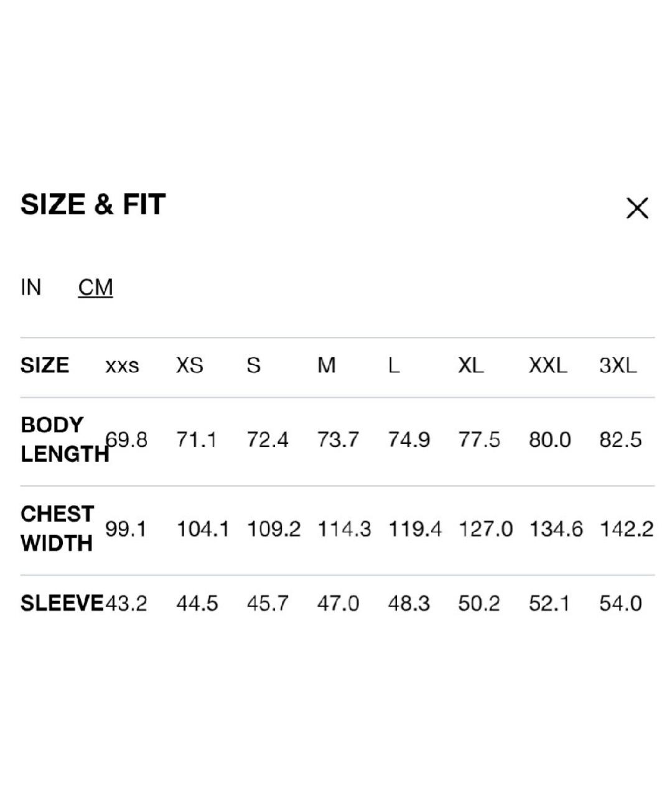Screen dimensions: 672x797
Task: Click the 73.7 body length value
Action: click(x=338, y=440)
